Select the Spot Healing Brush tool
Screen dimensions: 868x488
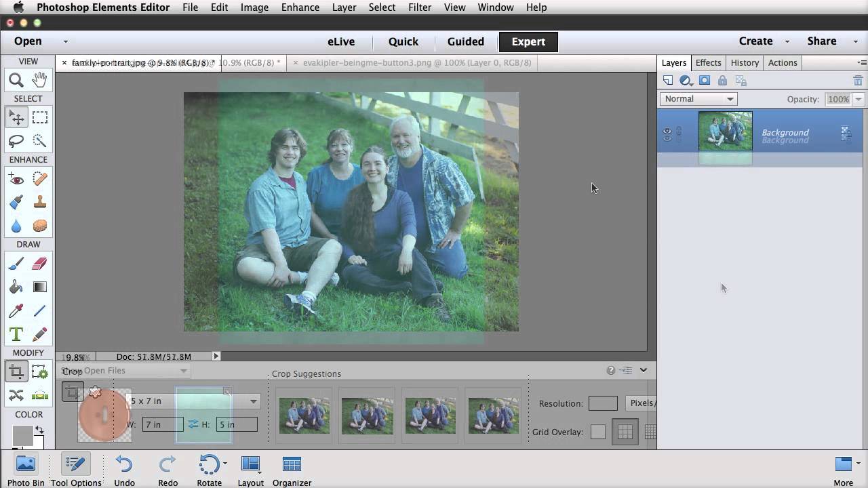click(x=39, y=179)
